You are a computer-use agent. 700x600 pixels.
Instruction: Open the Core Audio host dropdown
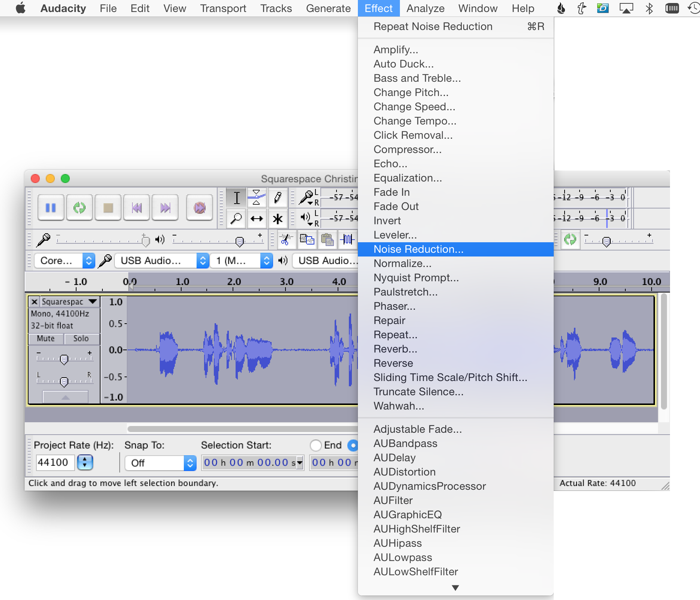(65, 261)
